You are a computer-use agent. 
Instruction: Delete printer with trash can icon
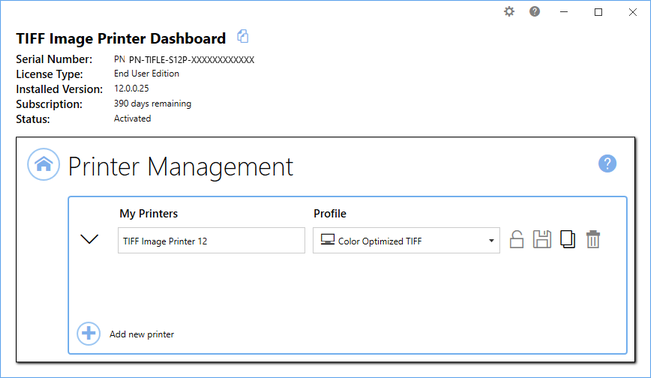click(x=593, y=240)
